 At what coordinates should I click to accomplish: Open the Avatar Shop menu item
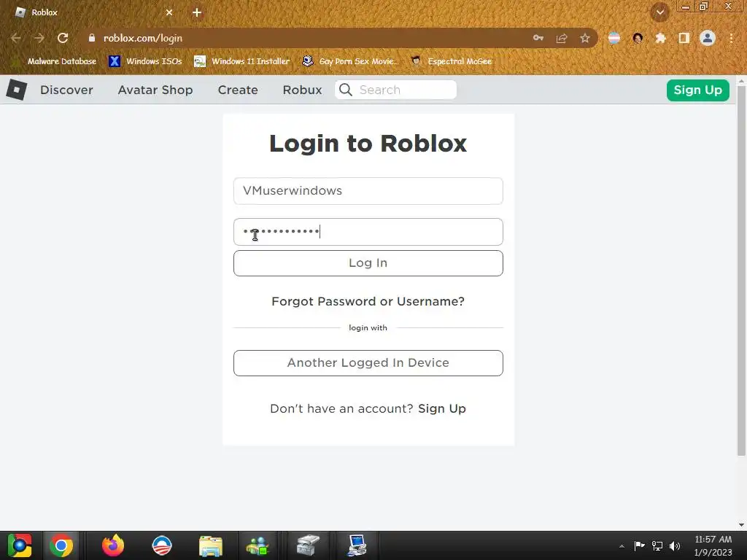pos(155,90)
